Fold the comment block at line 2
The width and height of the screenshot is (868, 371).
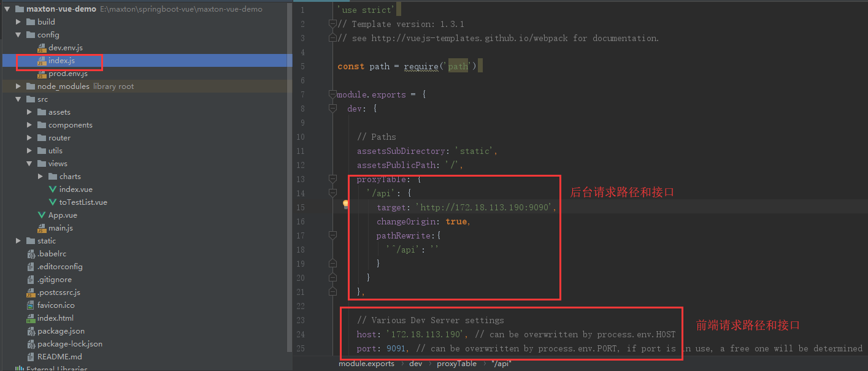(x=332, y=24)
